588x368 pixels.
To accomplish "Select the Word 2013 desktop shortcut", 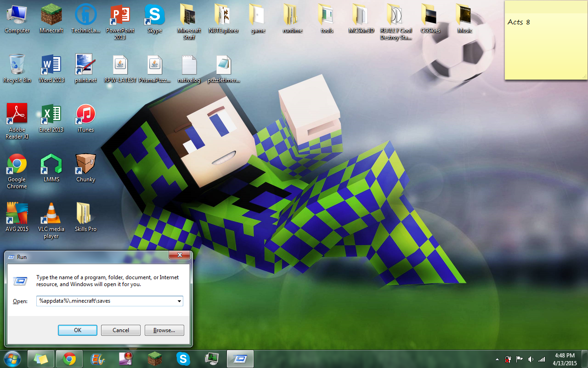I will tap(51, 68).
